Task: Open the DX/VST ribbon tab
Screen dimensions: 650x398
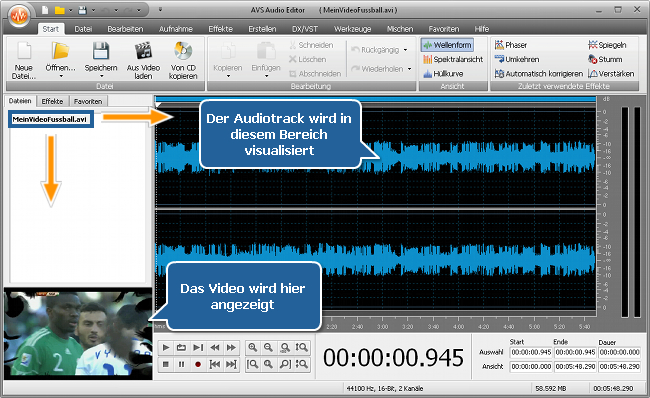Action: [305, 29]
